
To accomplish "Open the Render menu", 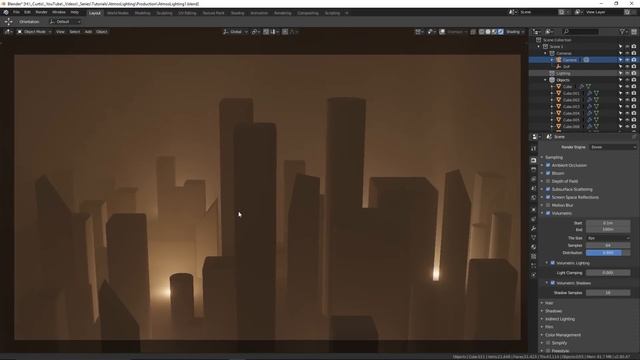I will (42, 12).
